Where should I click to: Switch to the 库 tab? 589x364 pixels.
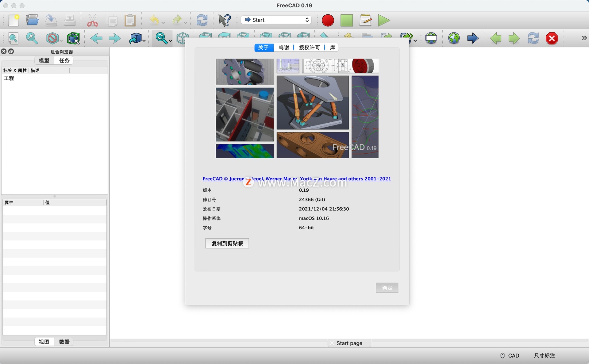coord(332,48)
